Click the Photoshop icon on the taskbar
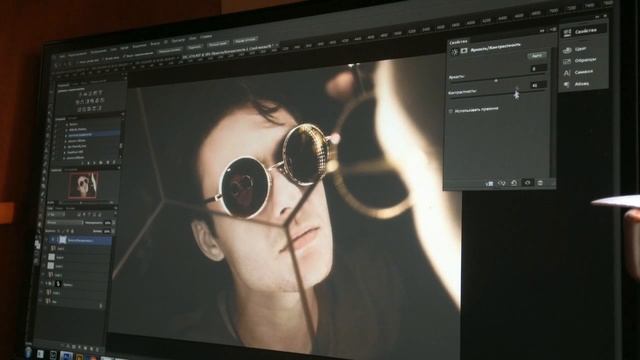The height and width of the screenshot is (360, 640). tap(66, 356)
